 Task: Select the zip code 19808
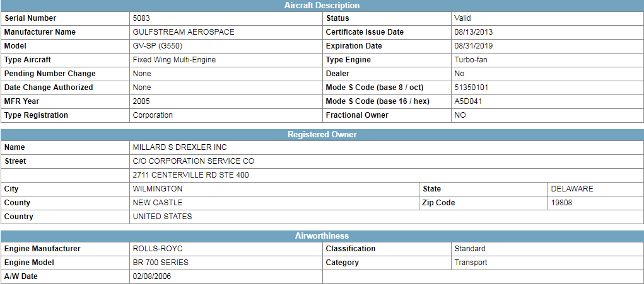tap(561, 203)
